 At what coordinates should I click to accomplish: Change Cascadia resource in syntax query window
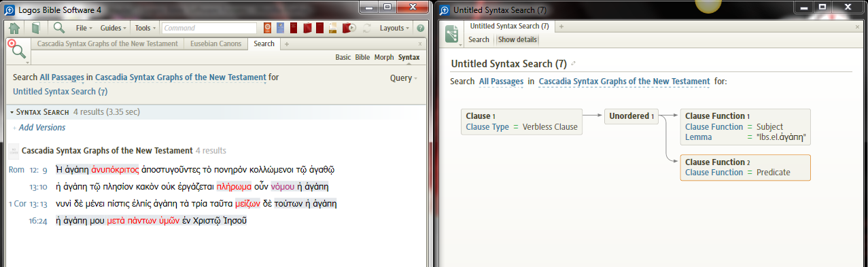[x=624, y=82]
